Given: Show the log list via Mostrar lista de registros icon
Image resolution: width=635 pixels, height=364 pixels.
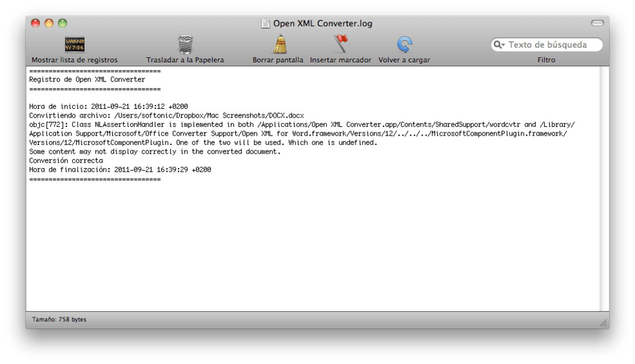Looking at the screenshot, I should point(75,45).
